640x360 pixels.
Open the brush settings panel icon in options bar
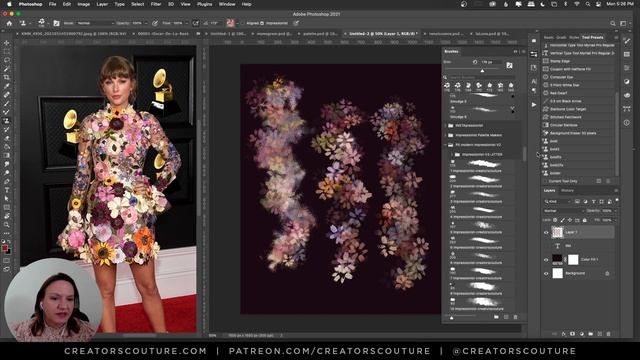[x=56, y=23]
